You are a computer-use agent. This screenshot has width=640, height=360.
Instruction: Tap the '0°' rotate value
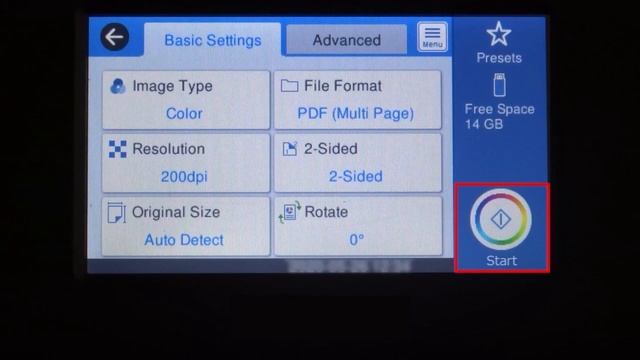357,240
